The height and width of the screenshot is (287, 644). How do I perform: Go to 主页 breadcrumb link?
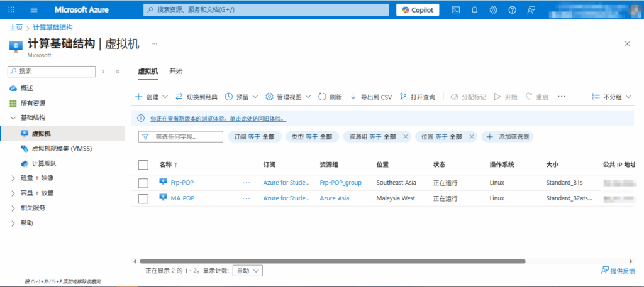click(x=16, y=28)
